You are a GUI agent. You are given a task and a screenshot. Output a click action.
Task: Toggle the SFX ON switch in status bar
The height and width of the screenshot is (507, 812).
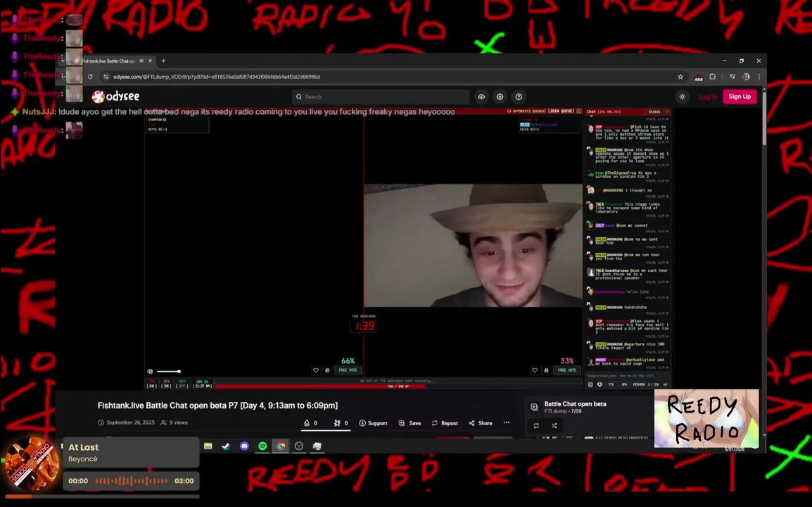(166, 384)
